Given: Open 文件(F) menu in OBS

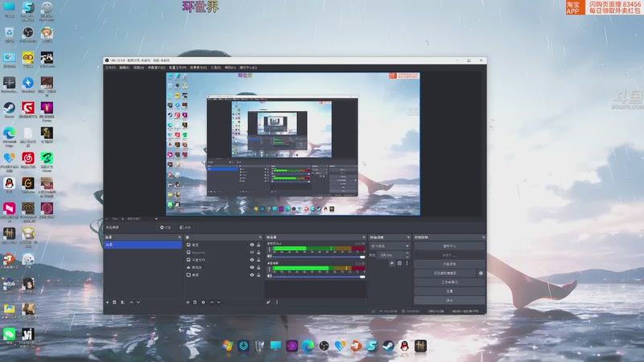Looking at the screenshot, I should pyautogui.click(x=110, y=68).
